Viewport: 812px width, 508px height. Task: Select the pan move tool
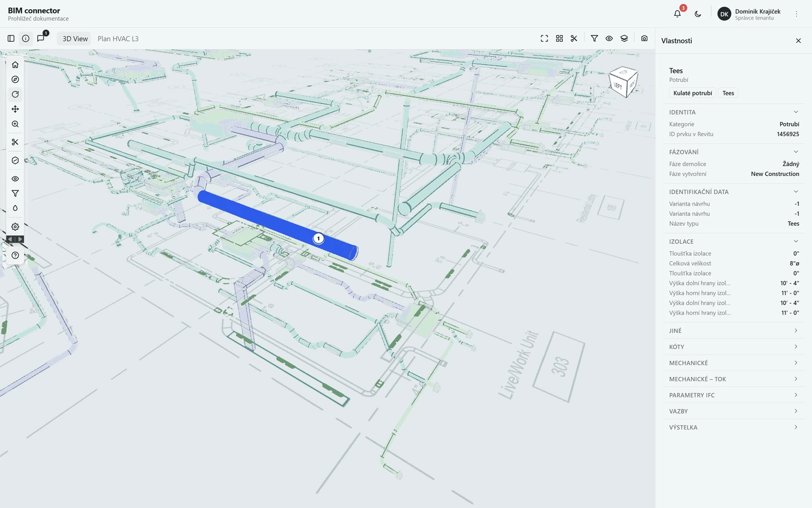[15, 109]
